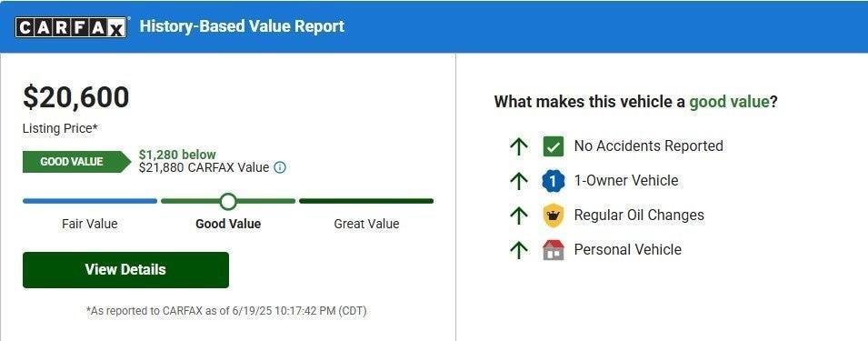The width and height of the screenshot is (868, 341).
Task: Click the green 'good value' heading text
Action: coord(729,102)
